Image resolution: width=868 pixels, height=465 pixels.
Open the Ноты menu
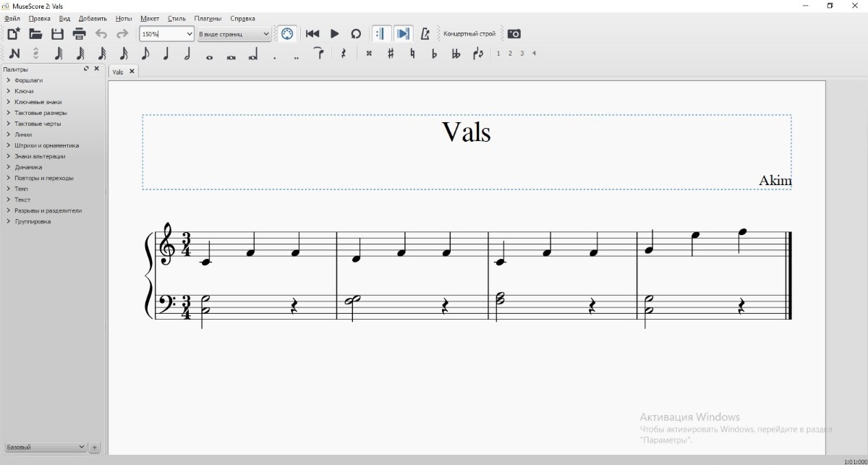[x=124, y=18]
